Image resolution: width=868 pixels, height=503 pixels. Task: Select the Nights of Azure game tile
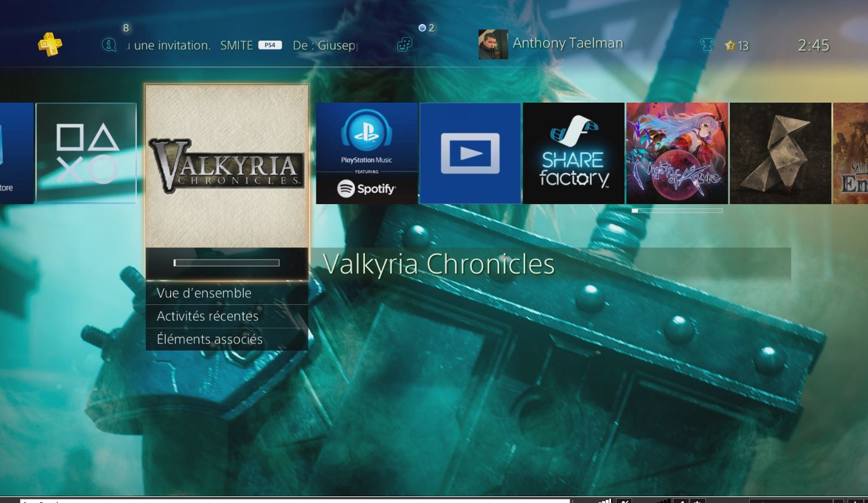[677, 153]
